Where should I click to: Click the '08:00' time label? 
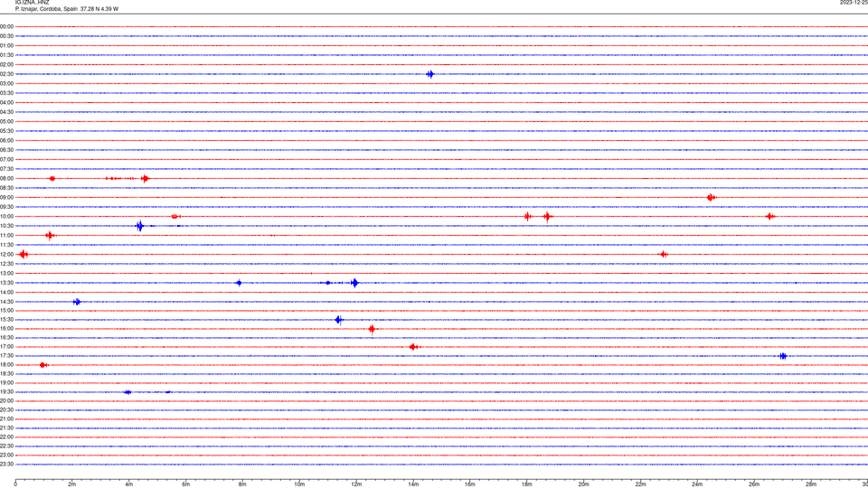click(6, 179)
